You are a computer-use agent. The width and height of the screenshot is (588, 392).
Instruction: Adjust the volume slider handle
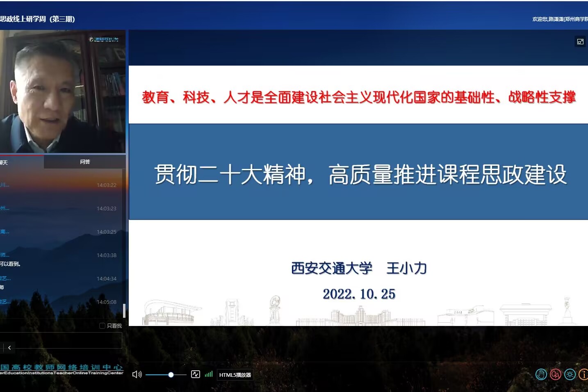[x=171, y=375]
